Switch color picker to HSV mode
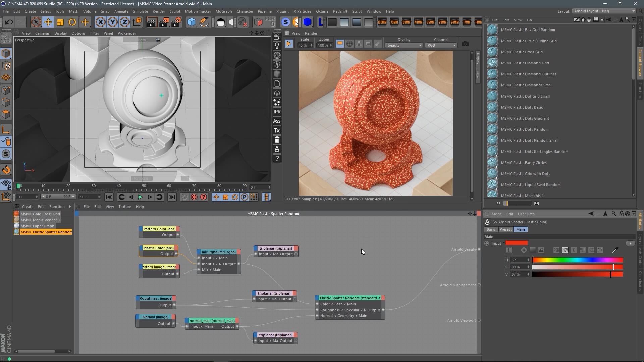644x362 pixels. pos(565,250)
